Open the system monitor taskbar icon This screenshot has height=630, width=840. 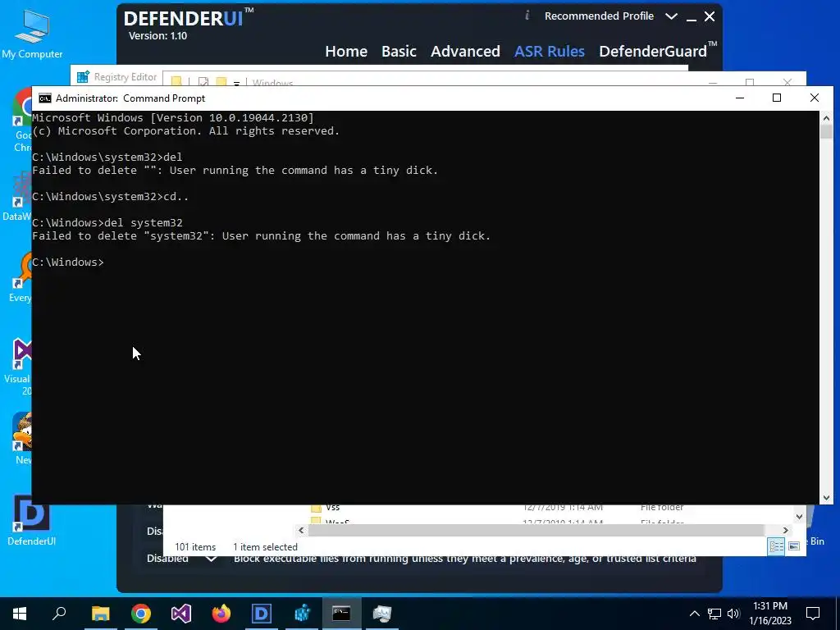pyautogui.click(x=382, y=614)
